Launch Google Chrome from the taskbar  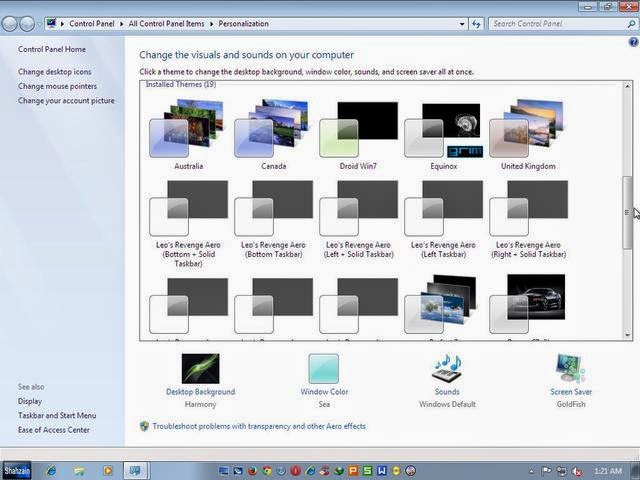pos(267,471)
